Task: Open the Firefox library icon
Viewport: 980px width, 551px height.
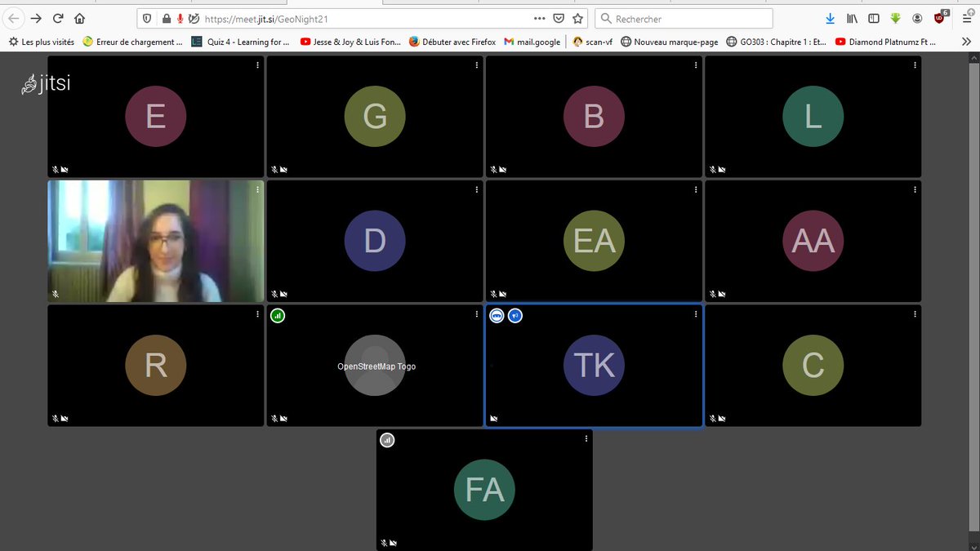Action: pos(852,18)
